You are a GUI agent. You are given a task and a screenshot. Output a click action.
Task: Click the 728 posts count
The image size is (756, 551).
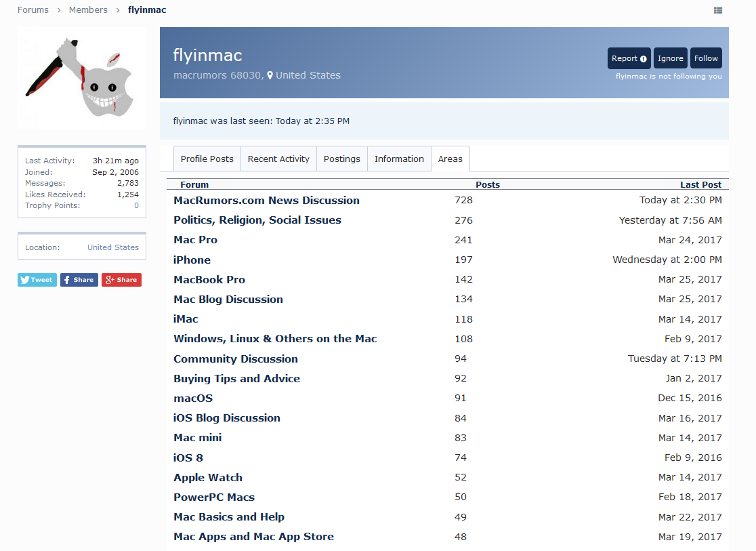[x=463, y=200]
